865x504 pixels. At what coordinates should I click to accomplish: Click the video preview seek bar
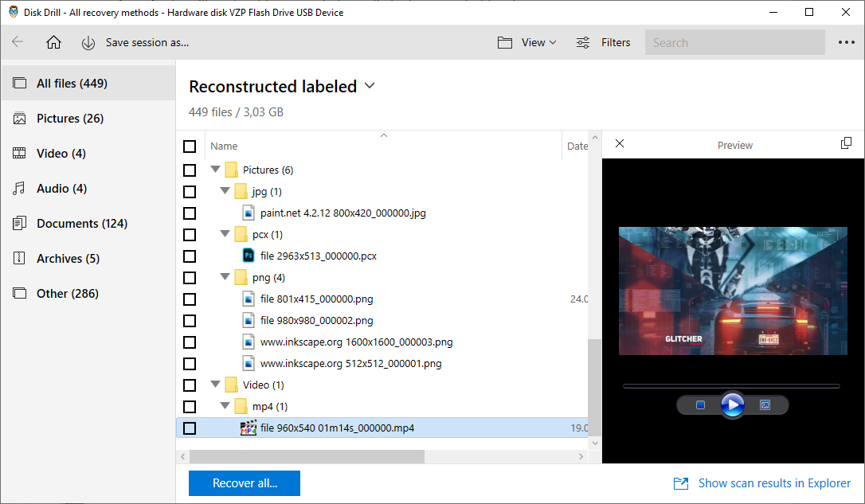coord(731,386)
